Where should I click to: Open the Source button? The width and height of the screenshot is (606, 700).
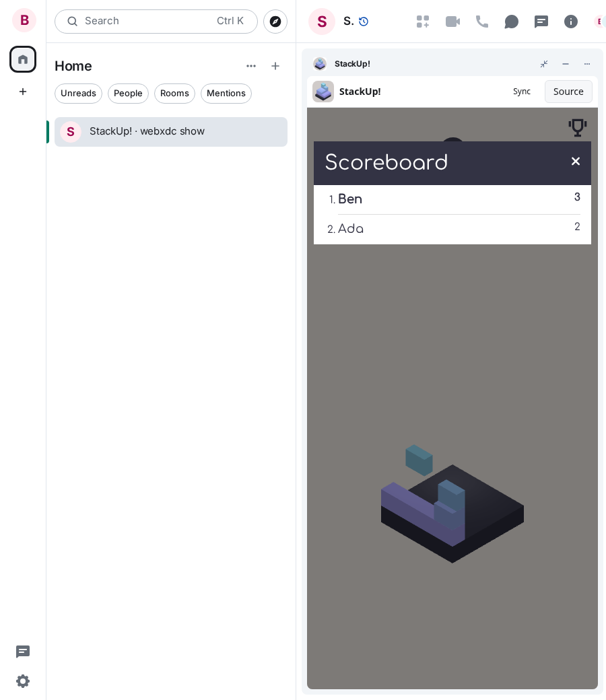tap(568, 92)
